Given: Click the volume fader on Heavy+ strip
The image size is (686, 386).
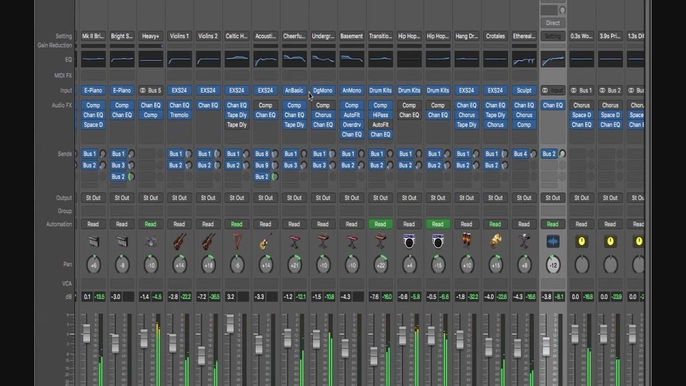Looking at the screenshot, I should point(144,339).
